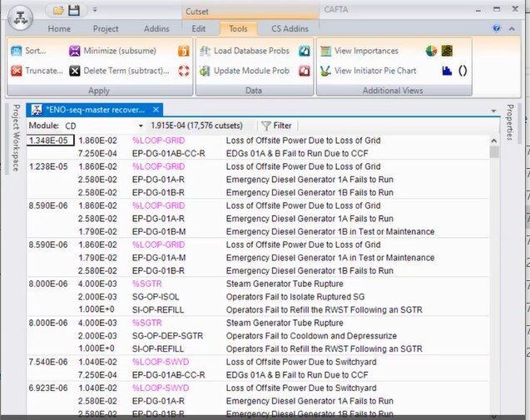Click the save disk icon in title bar
Screen dimensions: 530x420
[74, 10]
